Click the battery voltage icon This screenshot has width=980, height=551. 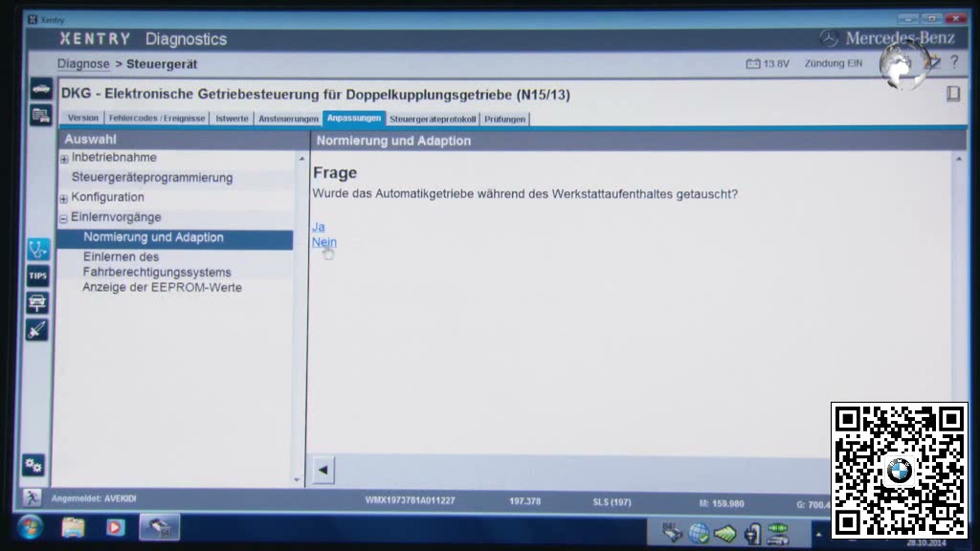(752, 64)
